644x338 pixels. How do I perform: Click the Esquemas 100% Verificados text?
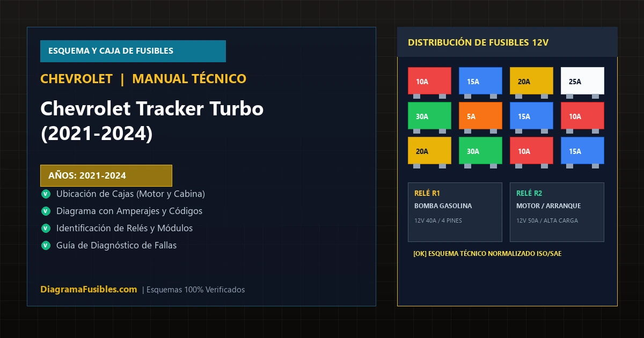click(x=195, y=290)
